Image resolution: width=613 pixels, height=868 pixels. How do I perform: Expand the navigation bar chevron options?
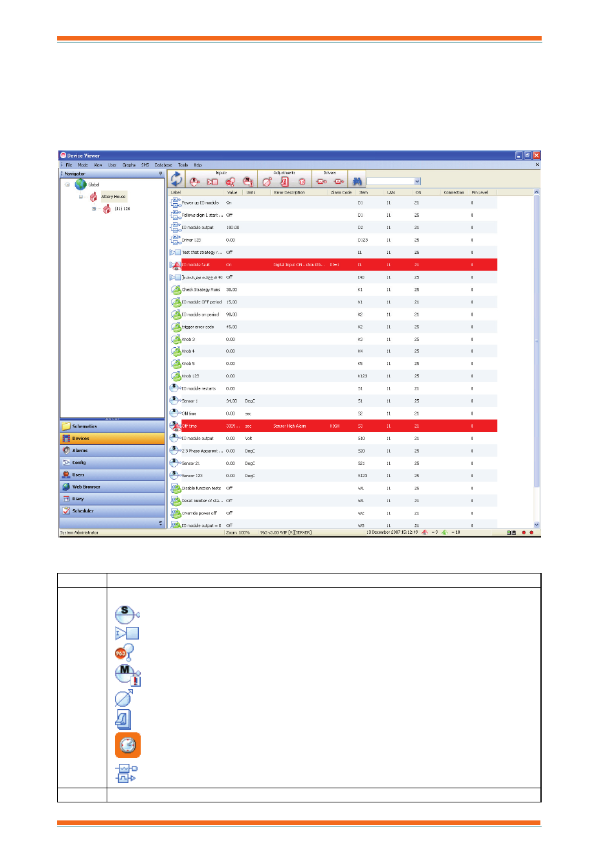coord(161,523)
